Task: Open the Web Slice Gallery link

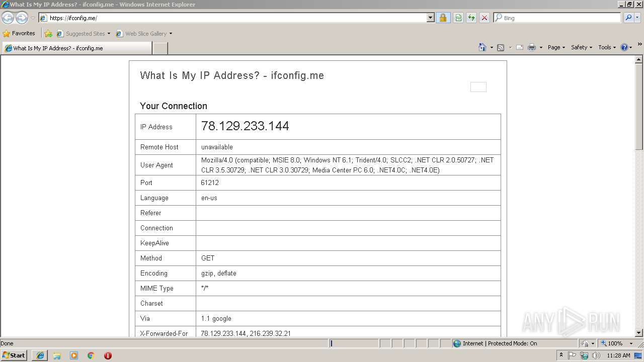Action: [x=142, y=34]
